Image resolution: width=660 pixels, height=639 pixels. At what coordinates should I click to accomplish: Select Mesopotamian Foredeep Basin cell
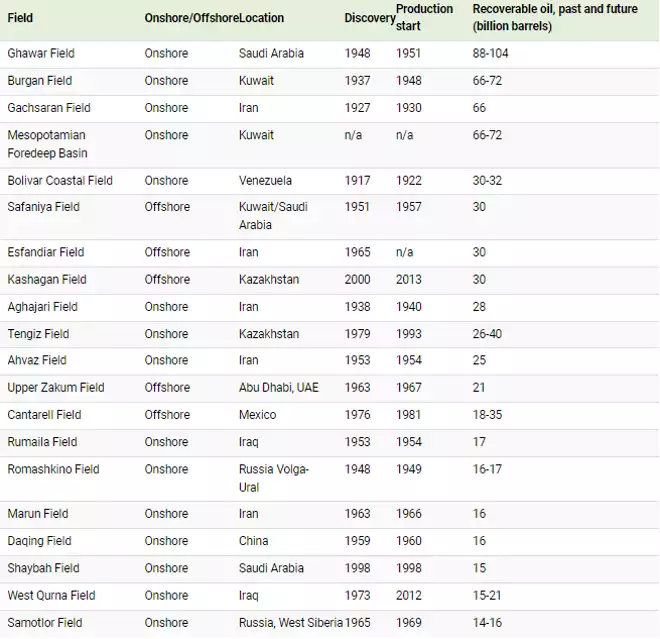(x=48, y=144)
